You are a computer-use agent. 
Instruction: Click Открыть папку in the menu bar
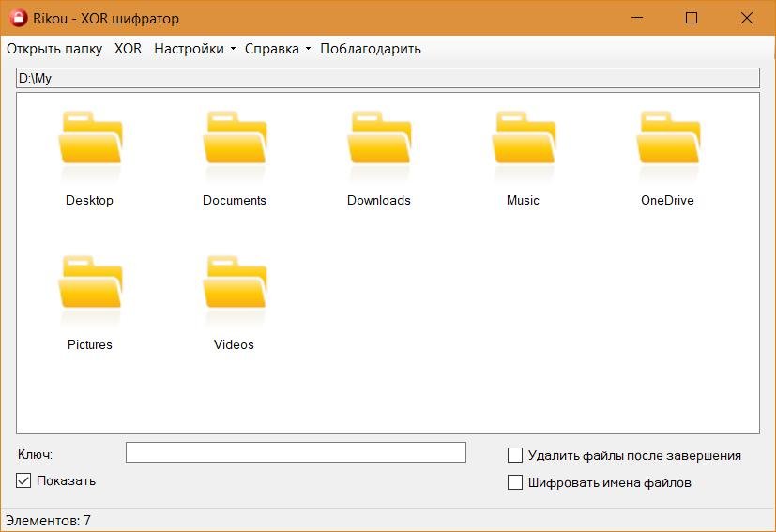pyautogui.click(x=54, y=49)
